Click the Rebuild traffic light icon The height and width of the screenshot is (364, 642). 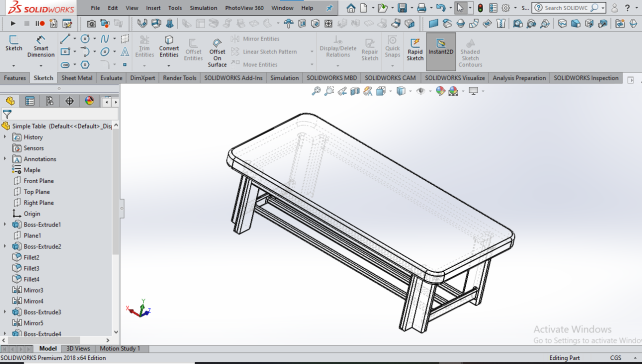[480, 8]
